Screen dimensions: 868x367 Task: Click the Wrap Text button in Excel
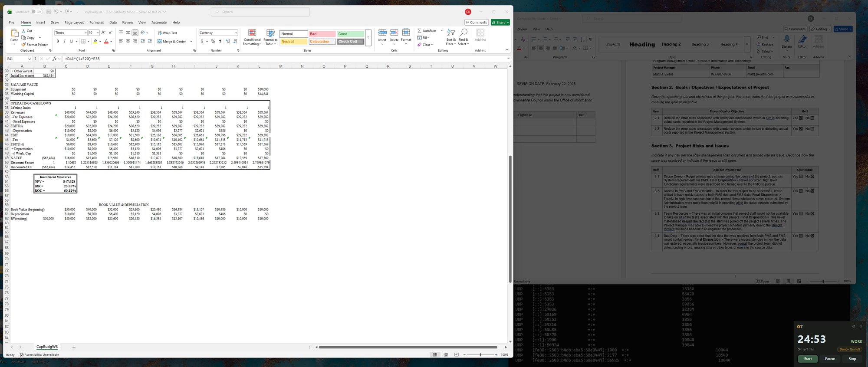(x=168, y=33)
